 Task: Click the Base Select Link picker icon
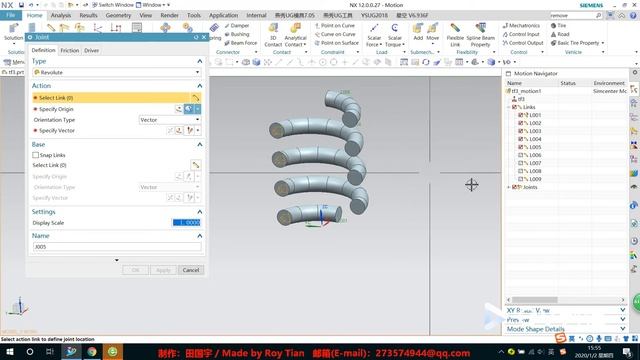(196, 165)
